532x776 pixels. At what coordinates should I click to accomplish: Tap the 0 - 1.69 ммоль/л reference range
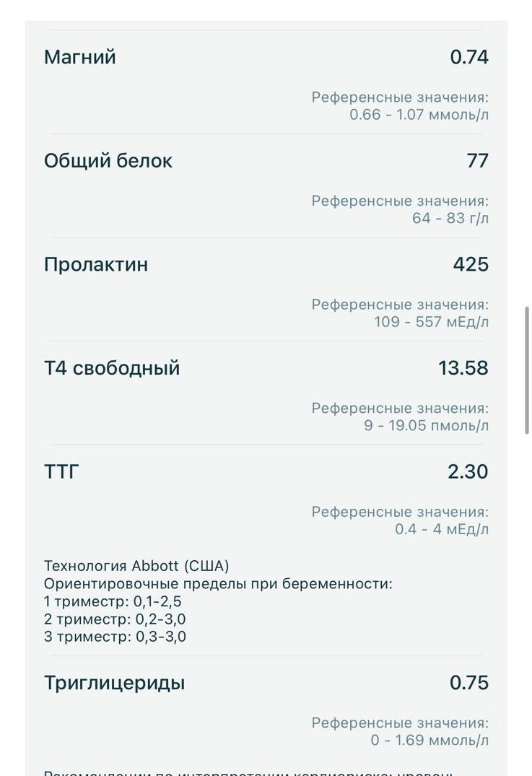tap(429, 740)
